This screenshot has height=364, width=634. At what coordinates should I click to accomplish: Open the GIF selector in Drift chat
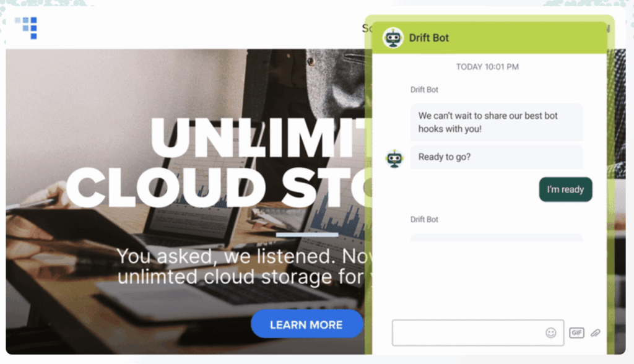[576, 332]
